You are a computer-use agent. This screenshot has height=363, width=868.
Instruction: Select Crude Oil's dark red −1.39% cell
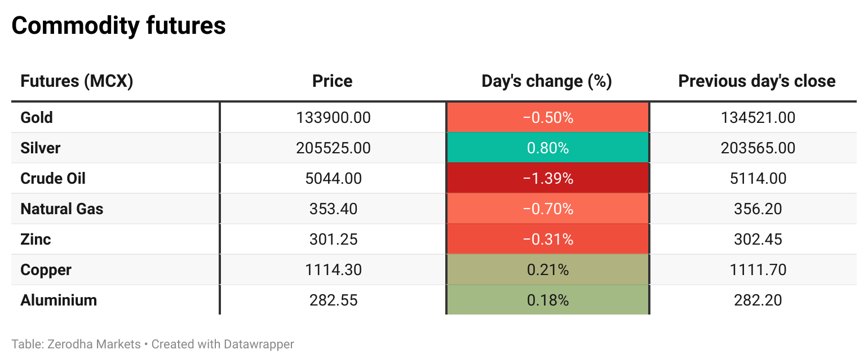(x=547, y=179)
